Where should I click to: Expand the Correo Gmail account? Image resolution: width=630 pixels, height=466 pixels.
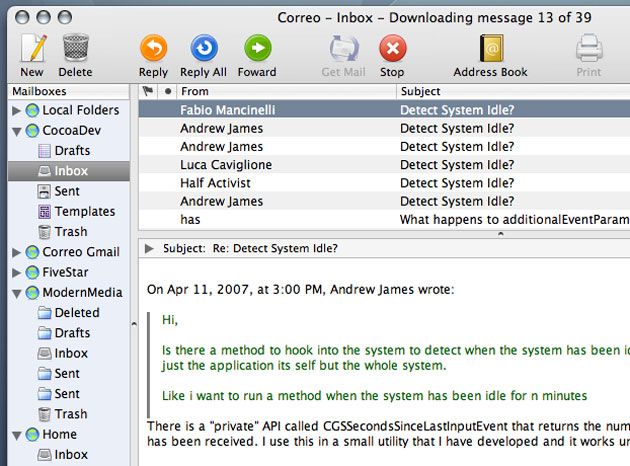pyautogui.click(x=16, y=252)
